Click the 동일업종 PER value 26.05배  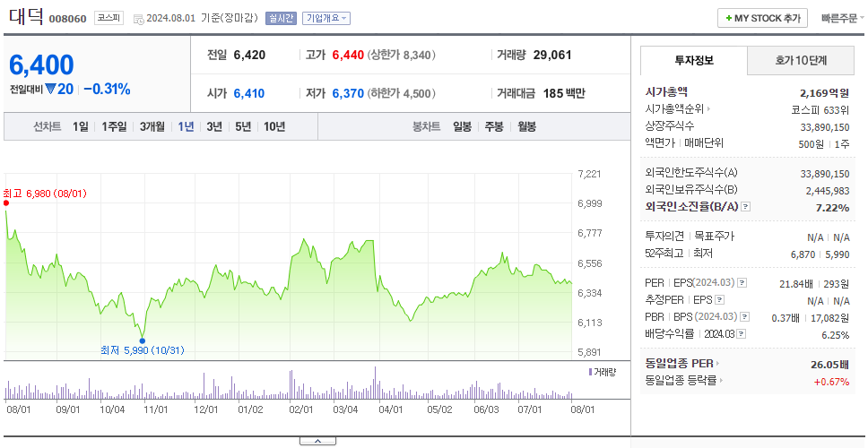(x=829, y=365)
